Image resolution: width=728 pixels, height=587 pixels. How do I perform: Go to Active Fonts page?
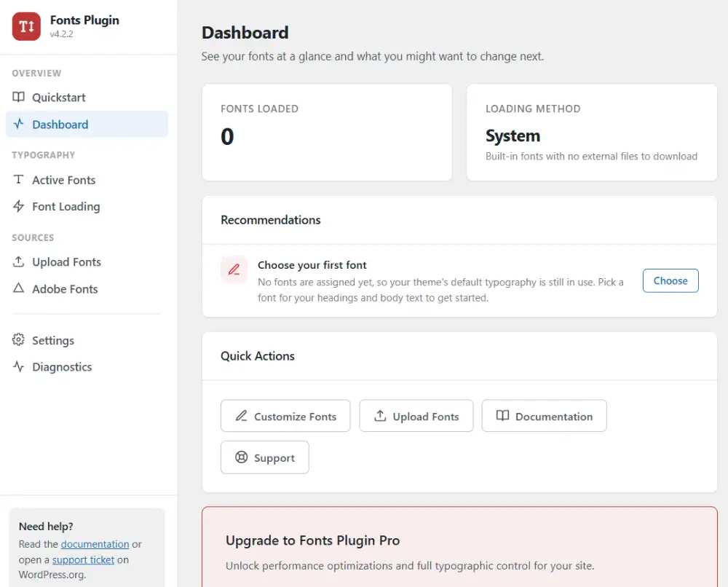pos(87,180)
